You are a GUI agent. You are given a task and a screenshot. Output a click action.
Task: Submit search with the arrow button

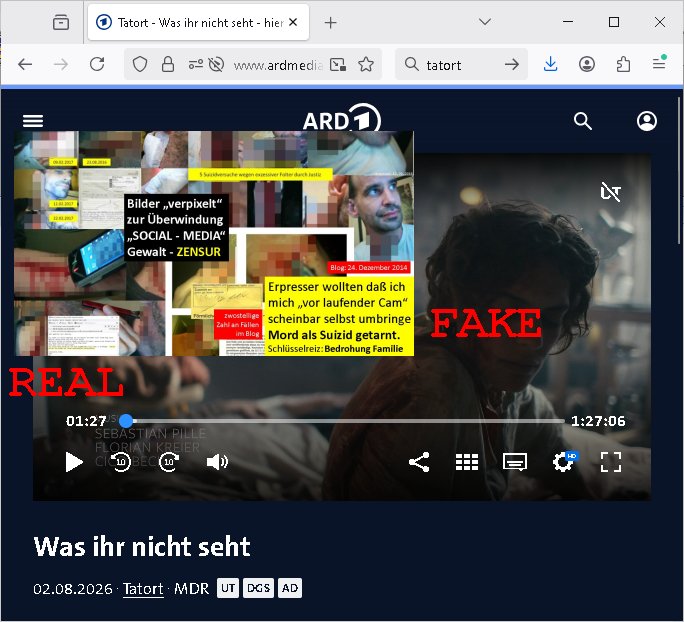(512, 65)
